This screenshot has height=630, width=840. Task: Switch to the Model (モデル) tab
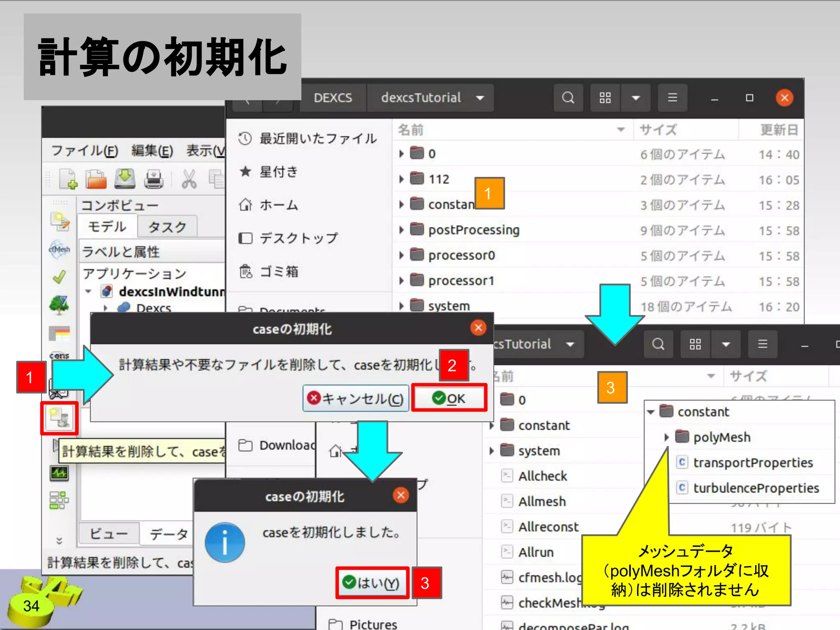click(107, 226)
